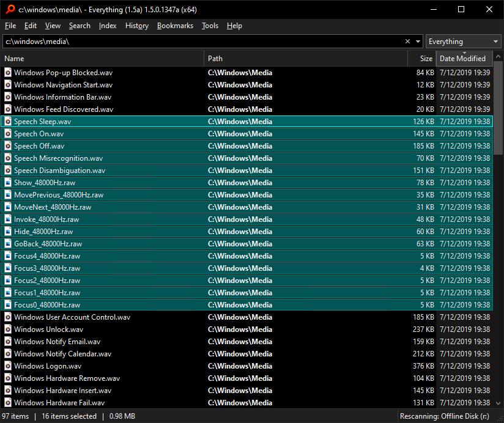Image resolution: width=504 pixels, height=423 pixels.
Task: Click the Rescanning: Offline Disk status text
Action: (445, 416)
